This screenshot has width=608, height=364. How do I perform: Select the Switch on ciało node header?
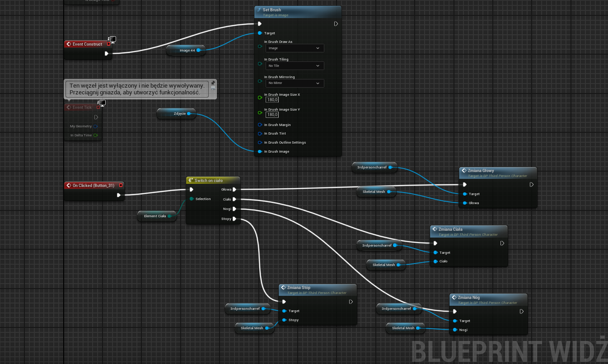pyautogui.click(x=213, y=181)
